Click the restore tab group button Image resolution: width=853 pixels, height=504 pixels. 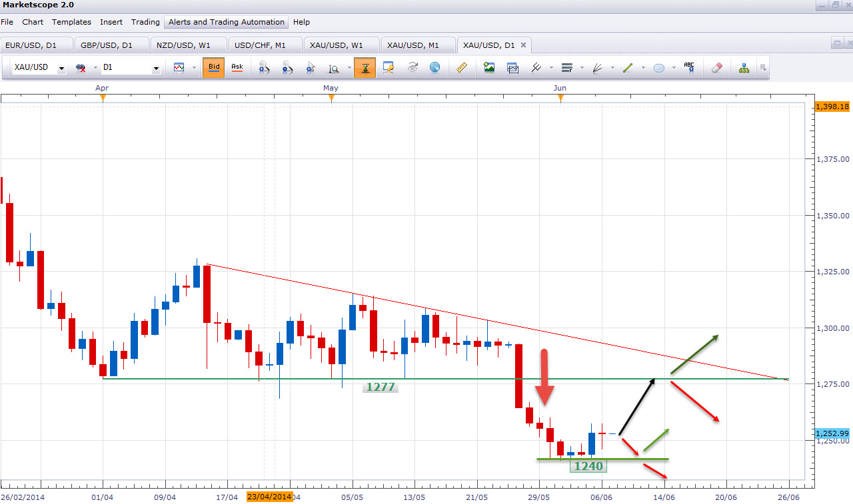click(x=836, y=43)
